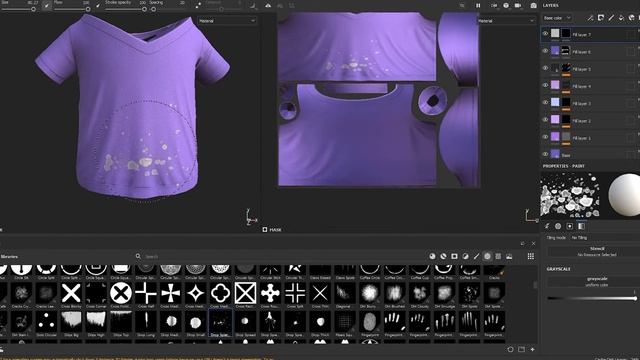
Task: Open Material dropdown in the 2D viewport
Action: pos(506,20)
